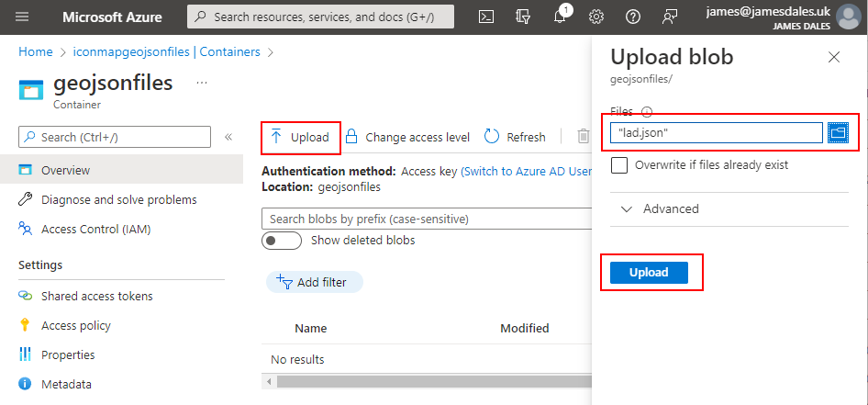Open the Help question mark icon
Image resolution: width=868 pixels, height=405 pixels.
pos(633,17)
